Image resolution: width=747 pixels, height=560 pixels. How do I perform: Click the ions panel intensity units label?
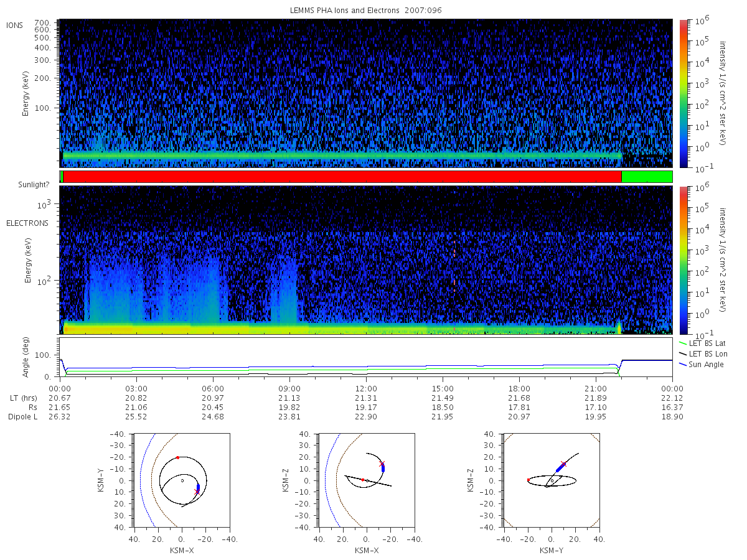724,93
